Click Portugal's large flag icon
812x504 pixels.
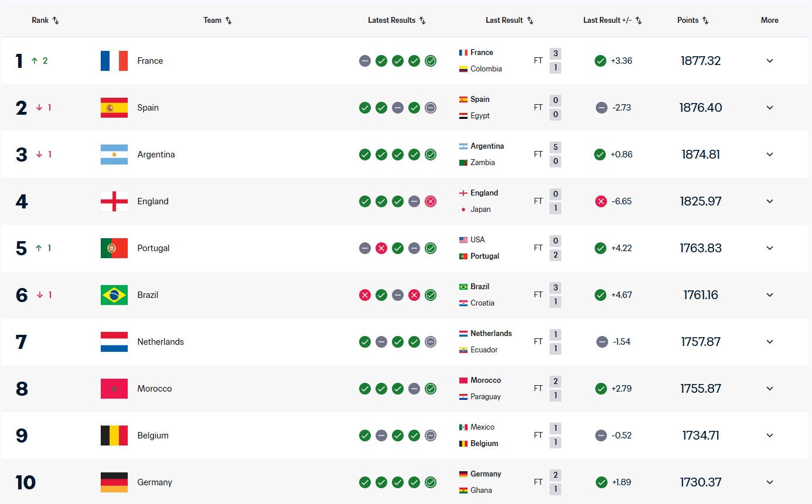point(114,248)
